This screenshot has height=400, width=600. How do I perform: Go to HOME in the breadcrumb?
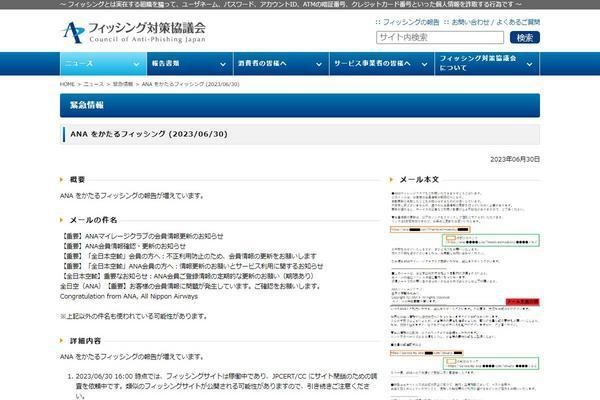67,84
